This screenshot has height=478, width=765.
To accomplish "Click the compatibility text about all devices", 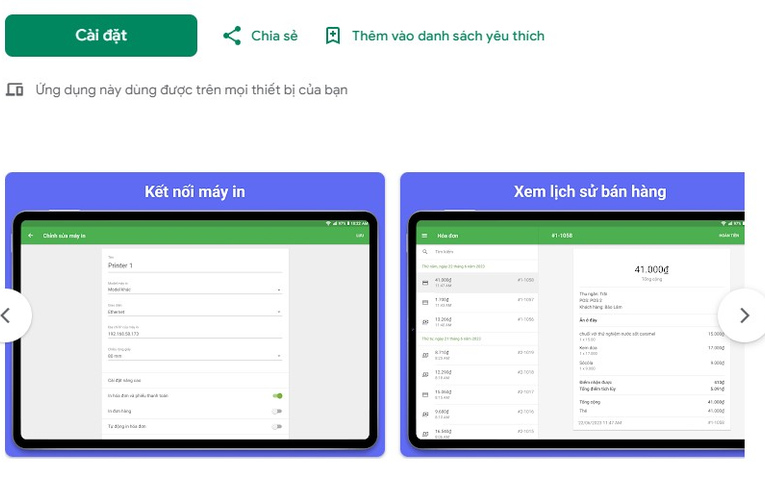I will (191, 90).
